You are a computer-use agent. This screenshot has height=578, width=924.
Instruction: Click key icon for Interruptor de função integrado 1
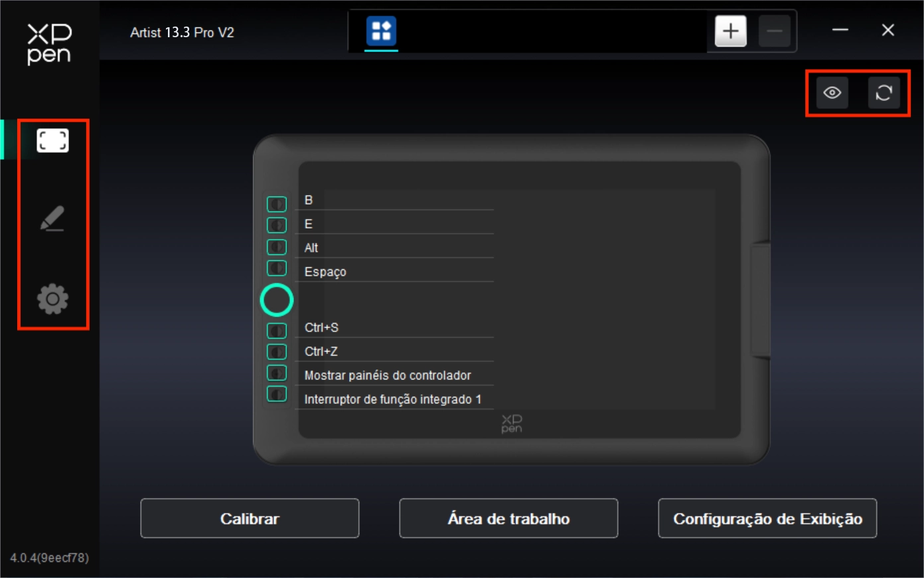[277, 394]
